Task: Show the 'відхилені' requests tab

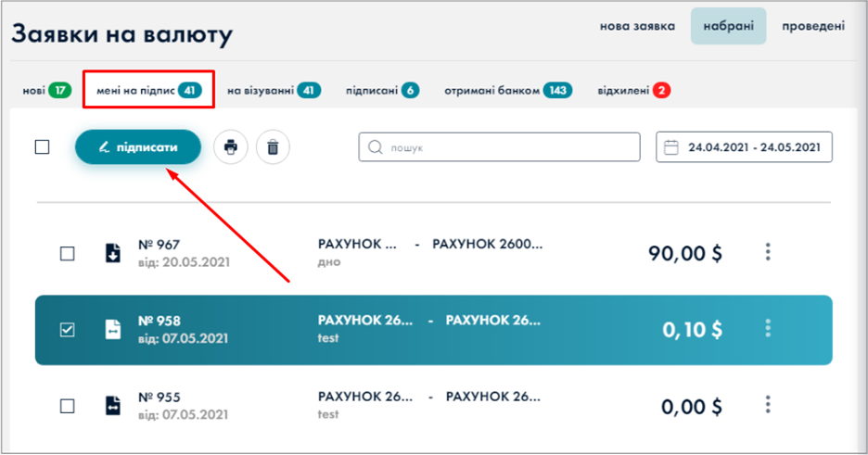Action: tap(633, 91)
